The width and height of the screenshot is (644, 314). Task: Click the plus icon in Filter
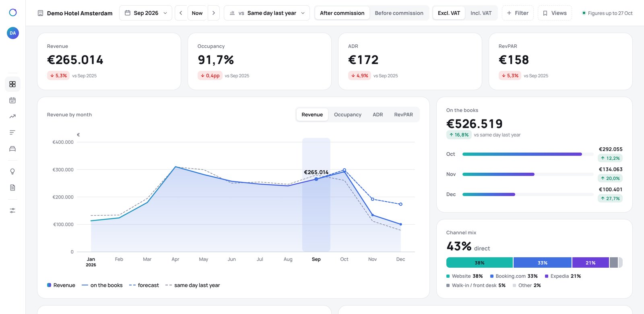(509, 13)
